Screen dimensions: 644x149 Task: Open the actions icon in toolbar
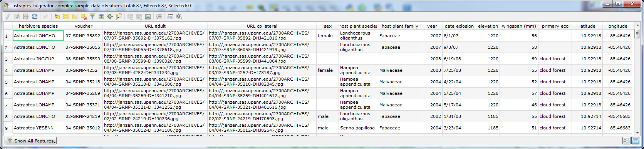[x=179, y=17]
